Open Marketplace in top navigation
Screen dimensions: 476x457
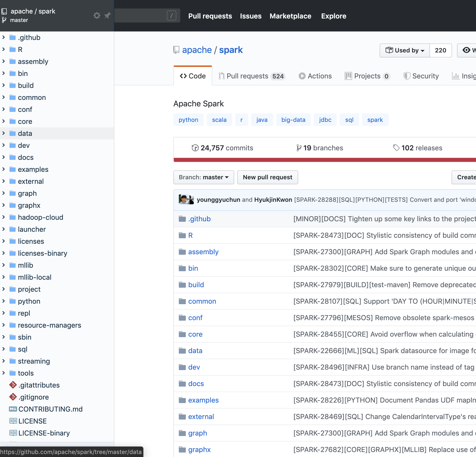coord(290,16)
